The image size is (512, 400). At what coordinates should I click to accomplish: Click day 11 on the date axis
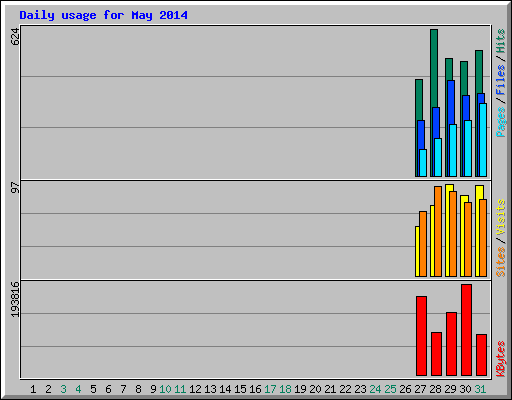[x=180, y=389]
